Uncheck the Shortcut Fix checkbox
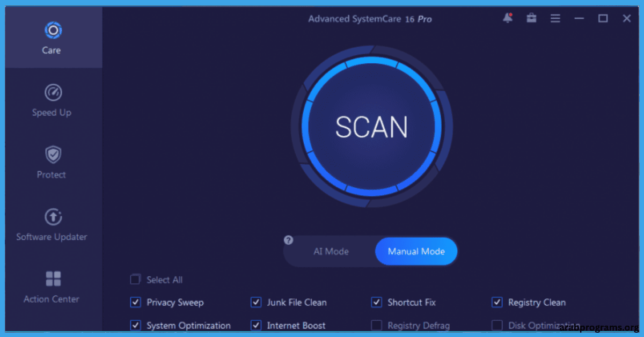 tap(377, 303)
